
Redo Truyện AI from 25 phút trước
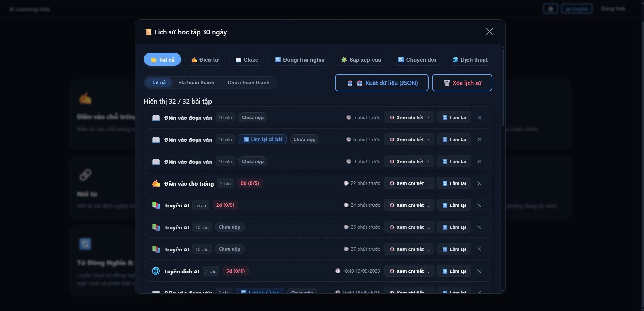click(x=454, y=227)
